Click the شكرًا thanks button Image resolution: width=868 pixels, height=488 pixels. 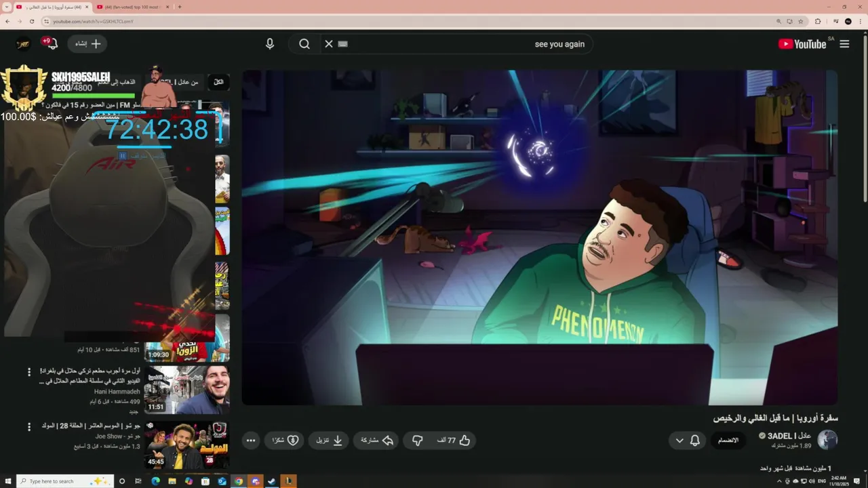pyautogui.click(x=285, y=441)
